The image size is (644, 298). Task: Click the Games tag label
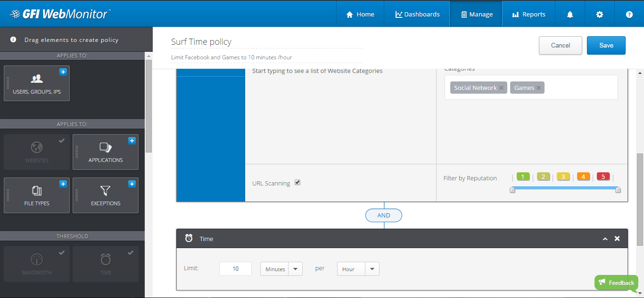pos(524,88)
